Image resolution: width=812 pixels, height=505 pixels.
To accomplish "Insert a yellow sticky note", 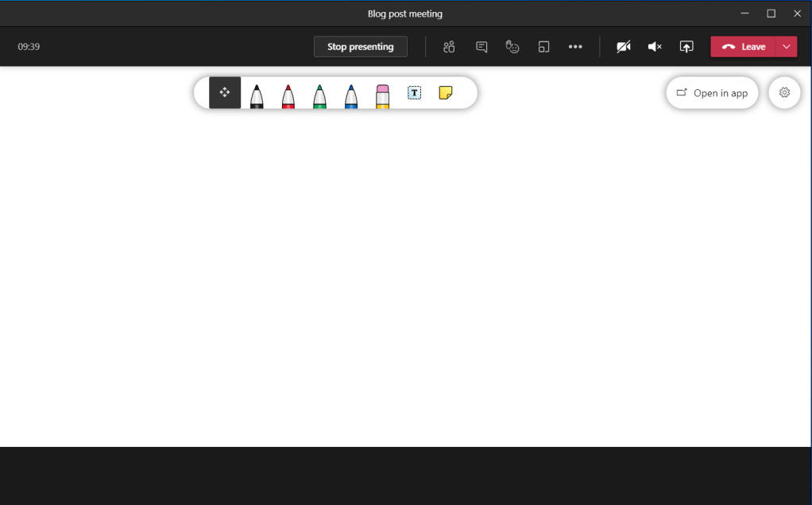I will 446,93.
